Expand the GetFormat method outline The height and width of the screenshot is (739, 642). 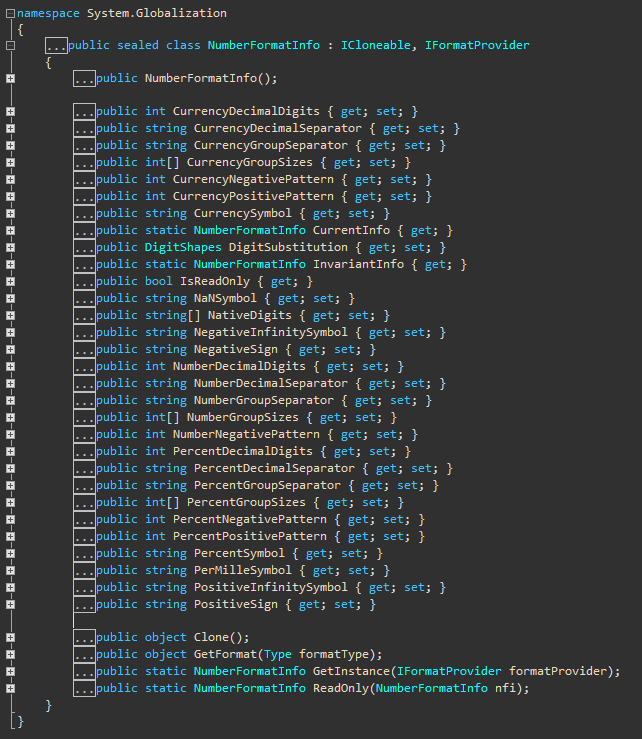pos(10,654)
